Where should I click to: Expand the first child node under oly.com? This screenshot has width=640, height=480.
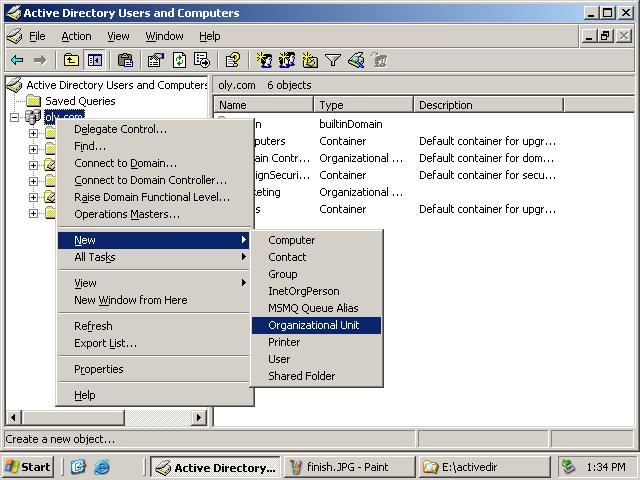coord(33,133)
